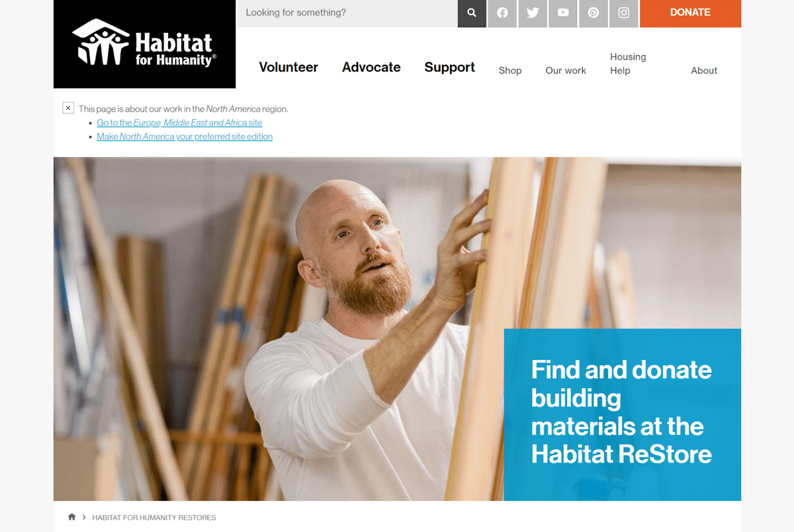Click the orange DONATE button
The image size is (794, 532).
690,13
